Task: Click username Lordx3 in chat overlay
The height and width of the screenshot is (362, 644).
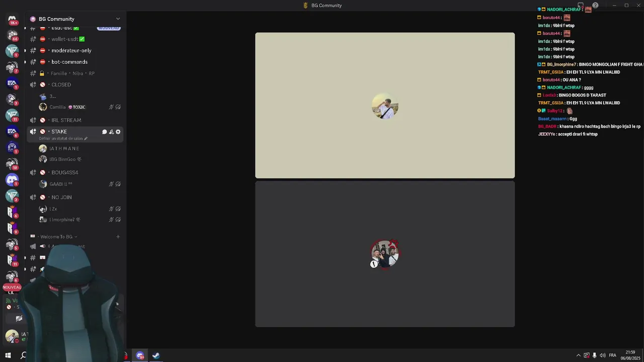Action: tap(549, 95)
